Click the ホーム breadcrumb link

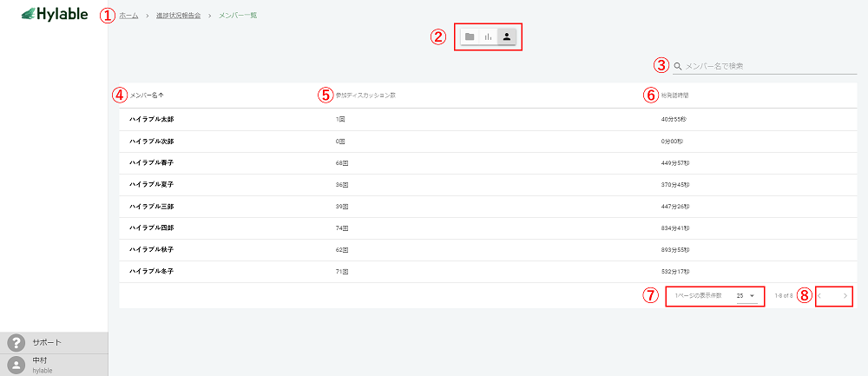[x=128, y=16]
